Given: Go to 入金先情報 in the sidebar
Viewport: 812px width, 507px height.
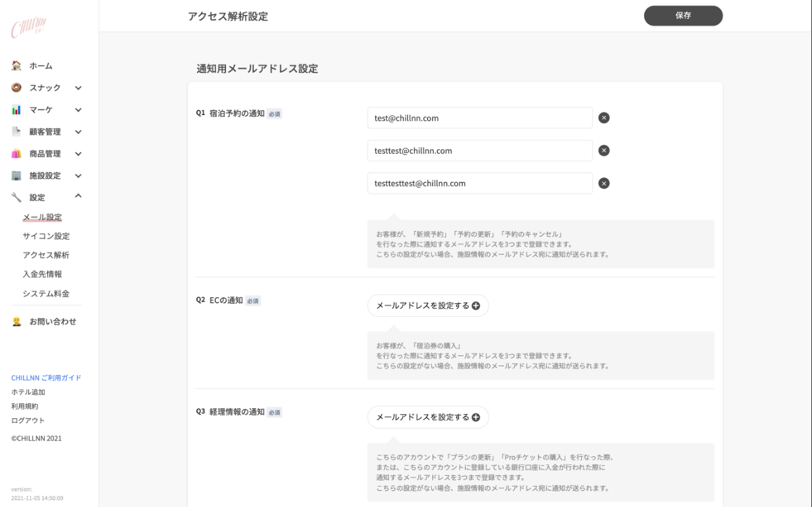Looking at the screenshot, I should [42, 274].
